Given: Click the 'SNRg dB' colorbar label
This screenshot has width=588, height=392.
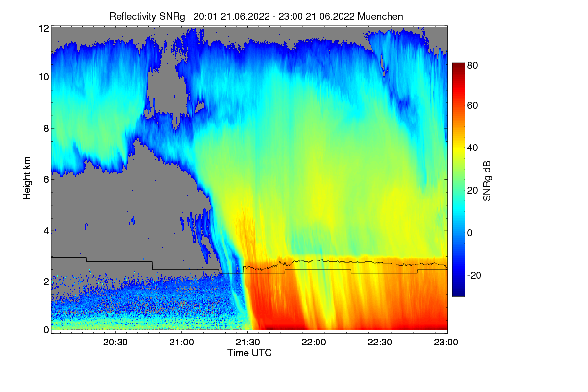Looking at the screenshot, I should click(487, 181).
